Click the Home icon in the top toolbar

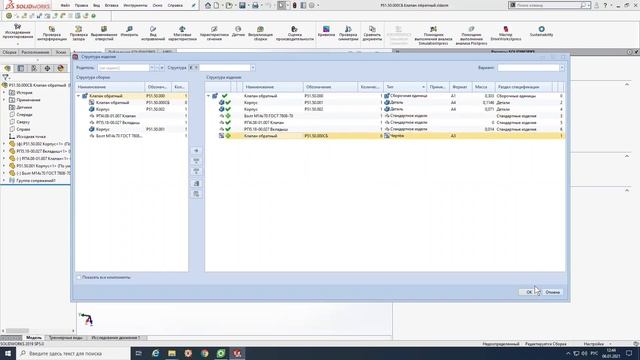(208, 5)
